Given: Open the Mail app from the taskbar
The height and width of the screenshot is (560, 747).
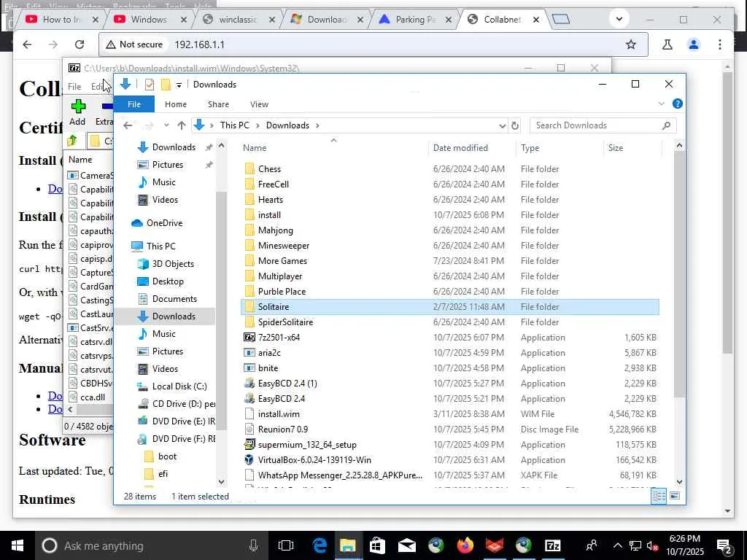Looking at the screenshot, I should tap(407, 545).
